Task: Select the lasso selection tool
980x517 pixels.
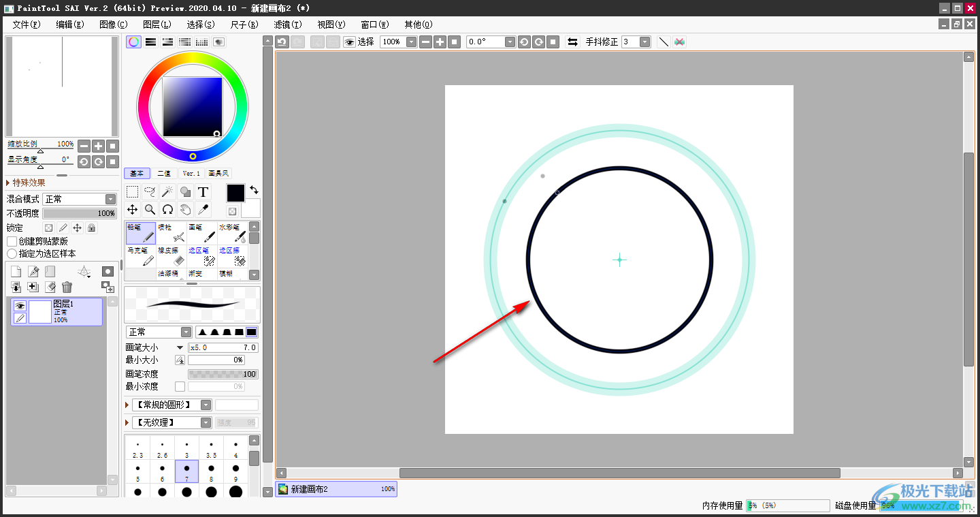Action: (150, 192)
